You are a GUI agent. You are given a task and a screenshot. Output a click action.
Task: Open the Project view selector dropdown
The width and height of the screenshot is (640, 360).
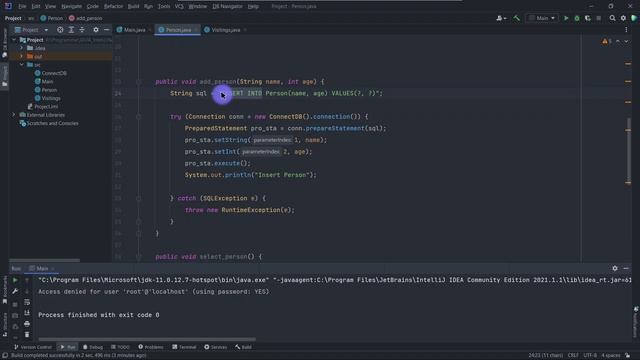tap(31, 30)
